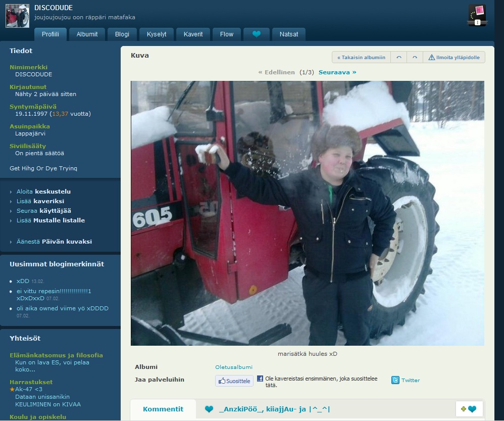The width and height of the screenshot is (504, 421).
Task: Select the Kommentit tab
Action: (163, 409)
